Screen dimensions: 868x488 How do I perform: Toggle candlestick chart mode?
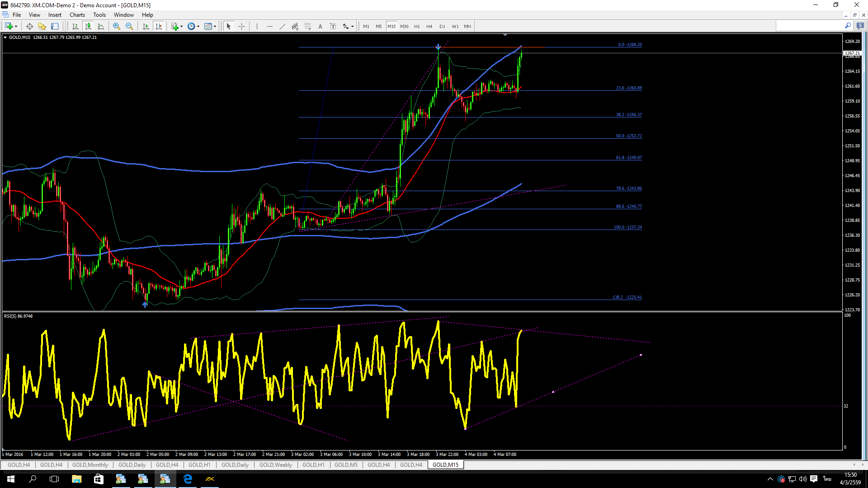pos(88,26)
